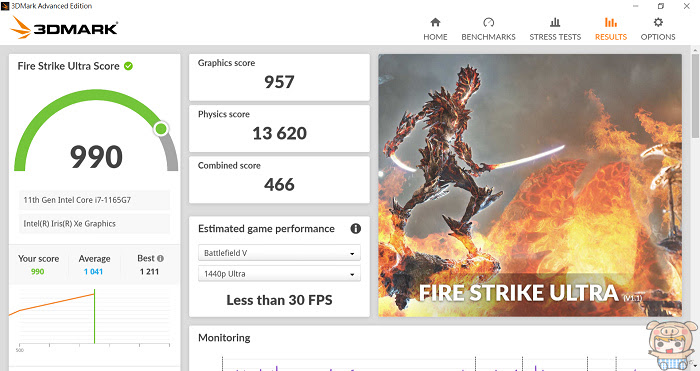Click the Benchmarks gauge icon

(488, 22)
